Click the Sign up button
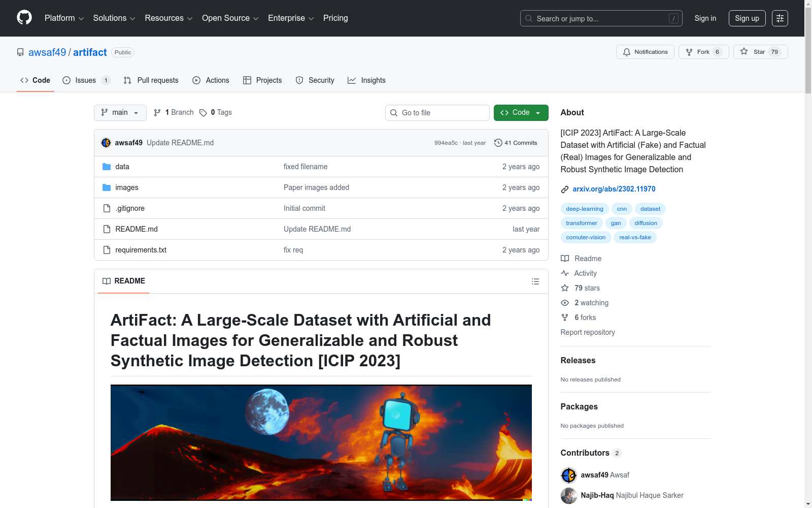 tap(747, 18)
